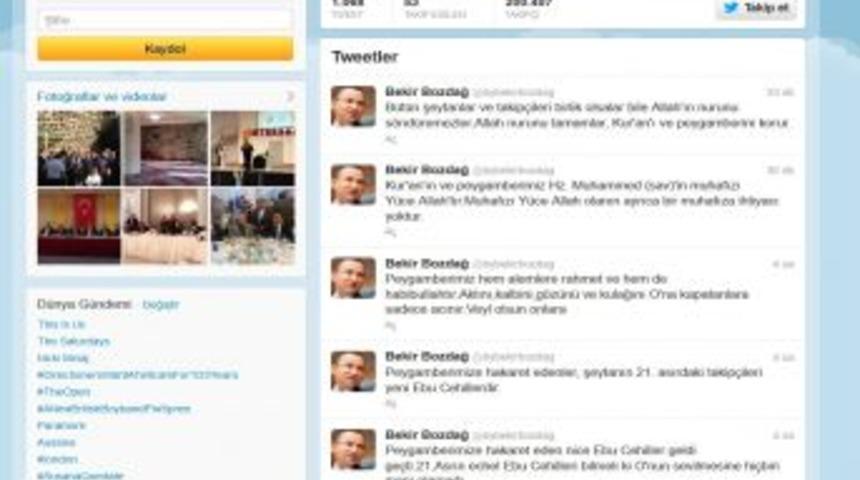Viewport: 860px width, 480px height.
Task: Open Fotoğraflar ve videolar chevron arrow
Action: [x=290, y=97]
